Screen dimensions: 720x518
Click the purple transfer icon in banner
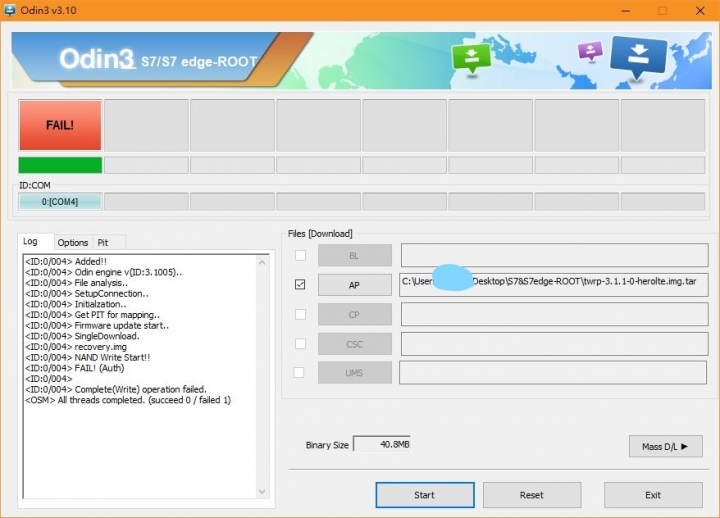(590, 51)
